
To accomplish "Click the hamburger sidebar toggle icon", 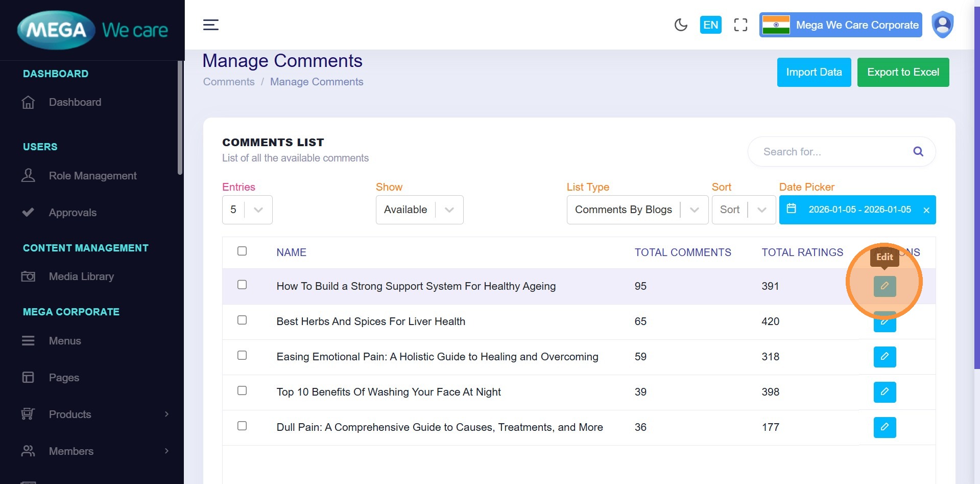I will click(x=211, y=25).
